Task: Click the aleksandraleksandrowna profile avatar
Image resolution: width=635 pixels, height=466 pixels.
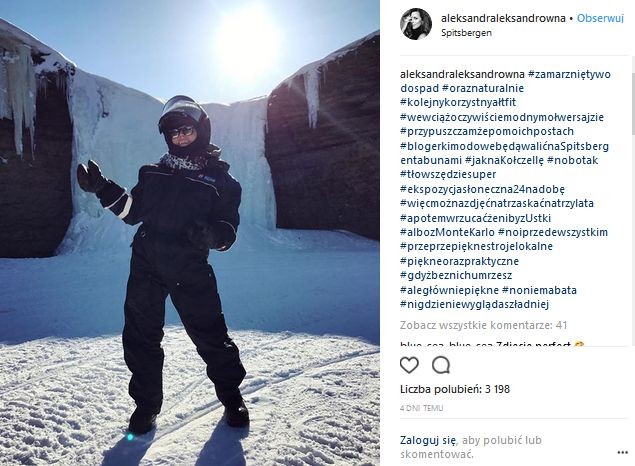Action: click(416, 24)
